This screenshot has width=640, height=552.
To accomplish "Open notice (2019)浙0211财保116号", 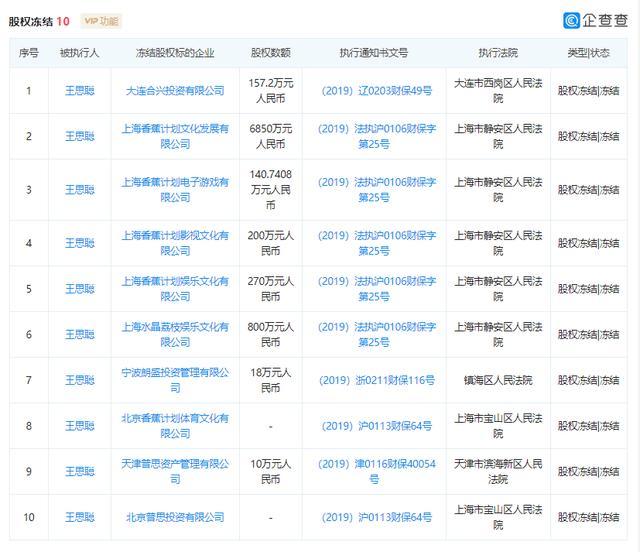I will pyautogui.click(x=376, y=380).
